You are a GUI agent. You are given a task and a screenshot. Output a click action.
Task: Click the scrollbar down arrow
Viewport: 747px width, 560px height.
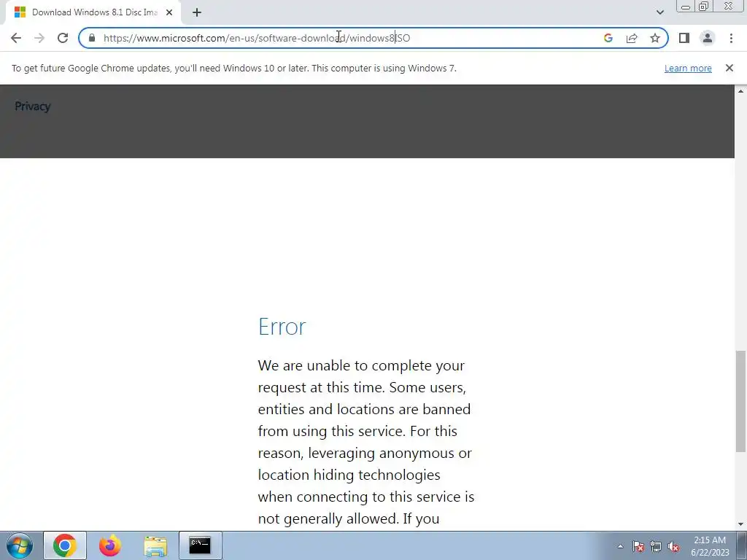point(740,524)
